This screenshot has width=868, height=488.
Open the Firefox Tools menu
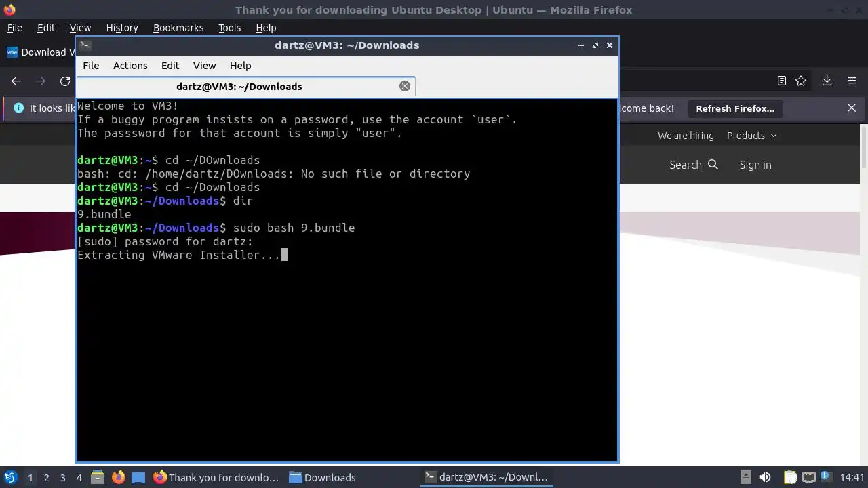tap(230, 28)
